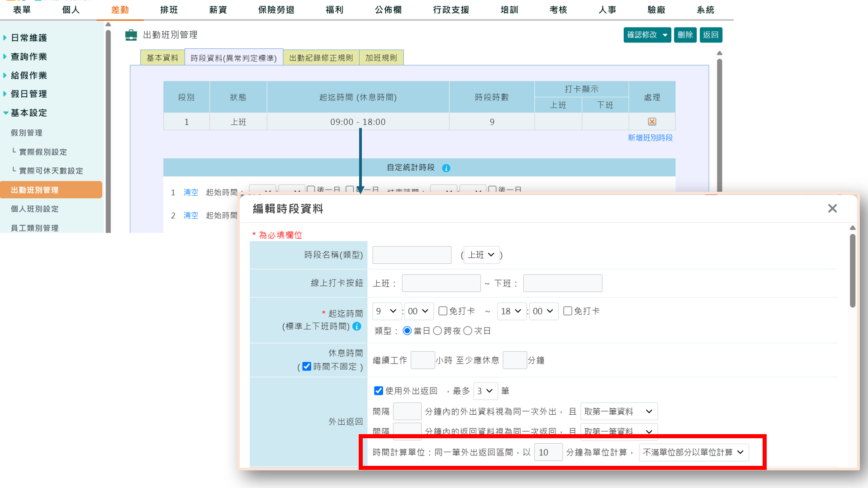The width and height of the screenshot is (868, 488).
Task: Collapse the 基本設定 sidebar section
Action: pos(29,113)
